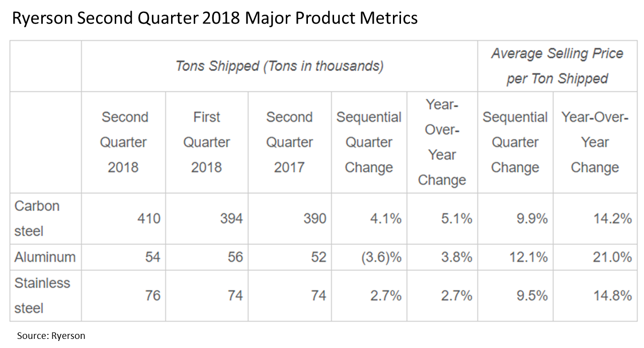
Task: Click Aluminum 12.1% sequential price cell
Action: [528, 257]
